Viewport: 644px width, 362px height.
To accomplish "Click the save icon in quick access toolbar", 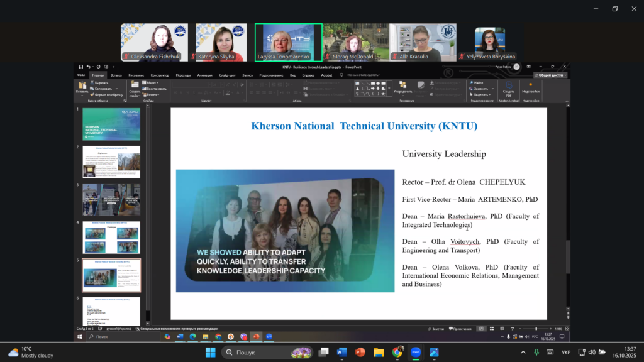I will point(80,66).
